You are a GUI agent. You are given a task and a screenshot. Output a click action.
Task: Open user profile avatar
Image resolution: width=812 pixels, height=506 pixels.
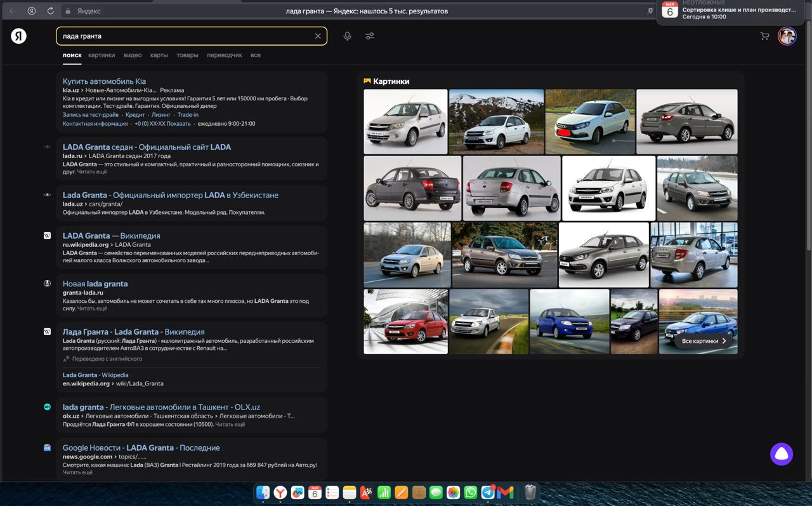click(x=787, y=36)
